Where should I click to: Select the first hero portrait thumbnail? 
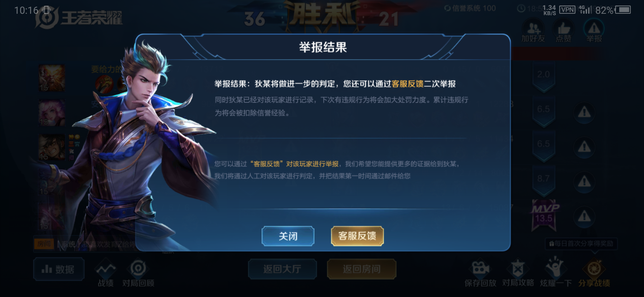pyautogui.click(x=52, y=78)
